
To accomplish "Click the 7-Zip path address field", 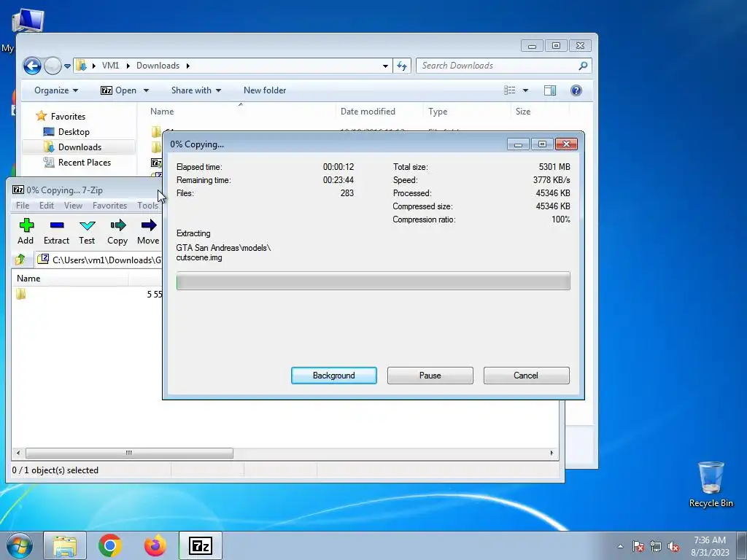I will 99,260.
